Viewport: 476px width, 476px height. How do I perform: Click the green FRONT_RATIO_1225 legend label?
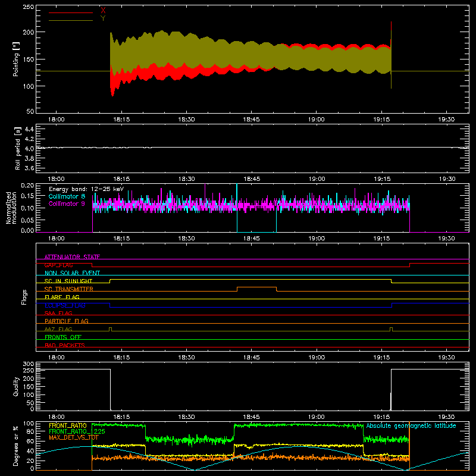coord(77,431)
